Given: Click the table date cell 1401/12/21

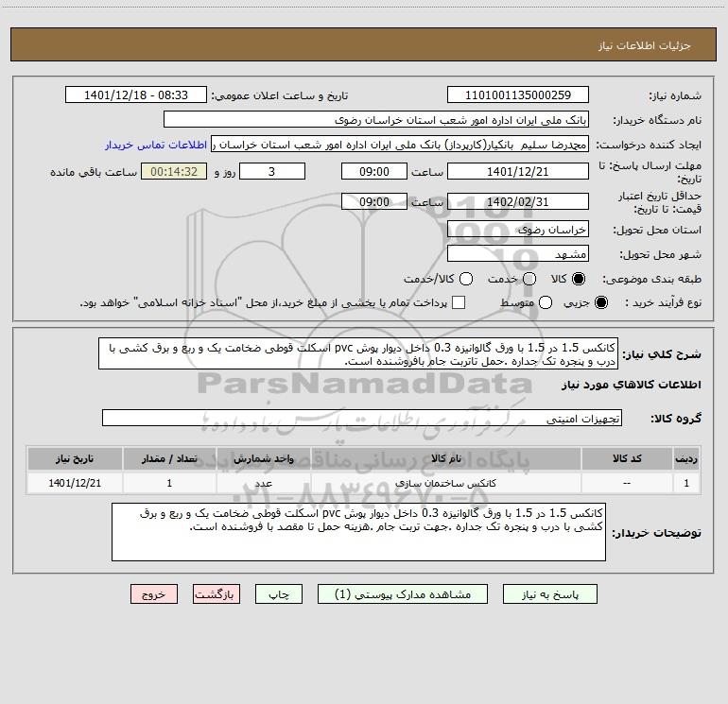Looking at the screenshot, I should click(x=75, y=483).
